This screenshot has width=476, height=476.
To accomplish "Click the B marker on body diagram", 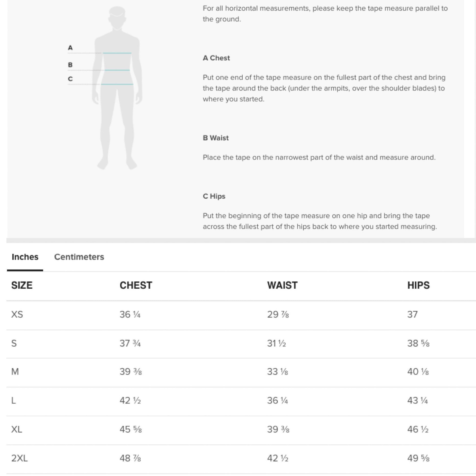I will coord(70,65).
